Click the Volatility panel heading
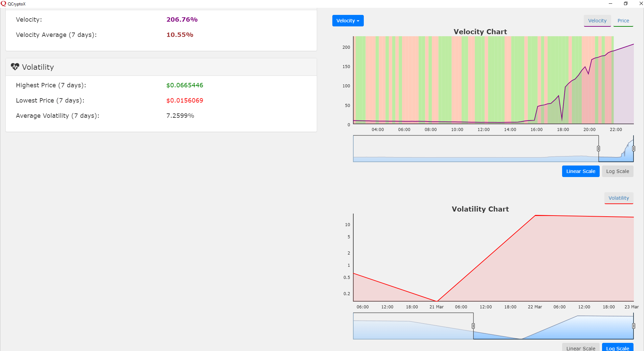This screenshot has width=644, height=351. [x=38, y=67]
